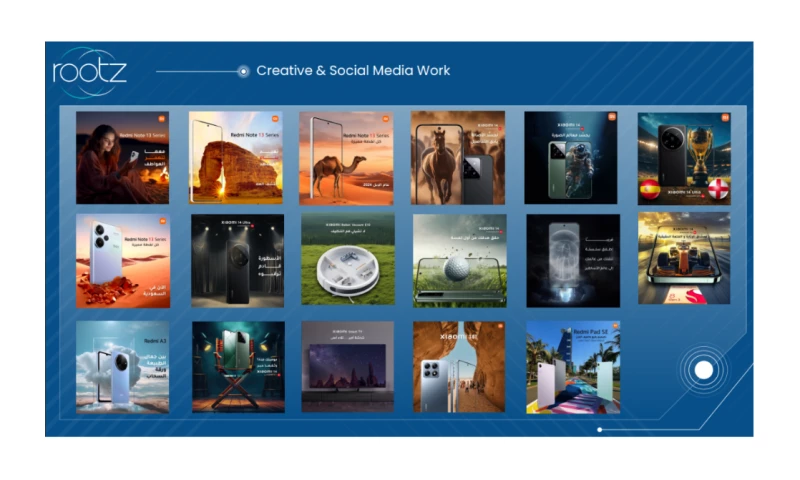
Task: Select the "Creative & Social Media Work" heading
Action: click(x=353, y=71)
